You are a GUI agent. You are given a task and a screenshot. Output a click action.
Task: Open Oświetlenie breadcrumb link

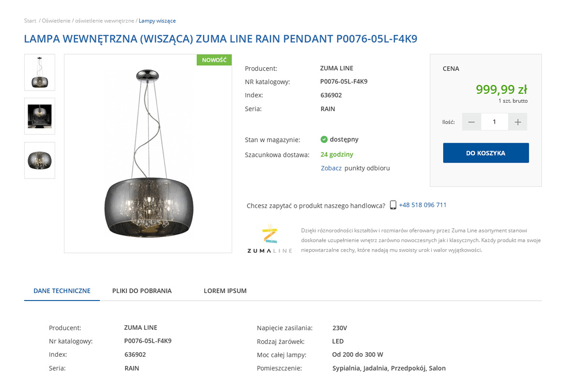[56, 21]
